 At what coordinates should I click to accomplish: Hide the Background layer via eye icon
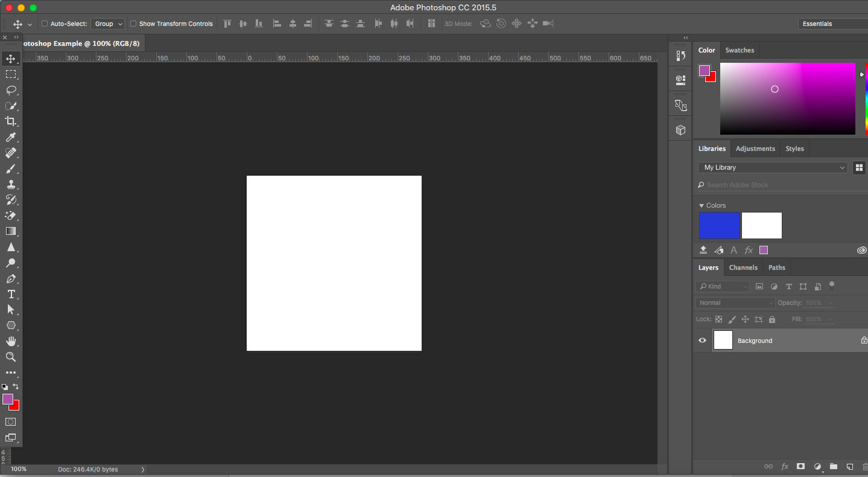tap(702, 341)
